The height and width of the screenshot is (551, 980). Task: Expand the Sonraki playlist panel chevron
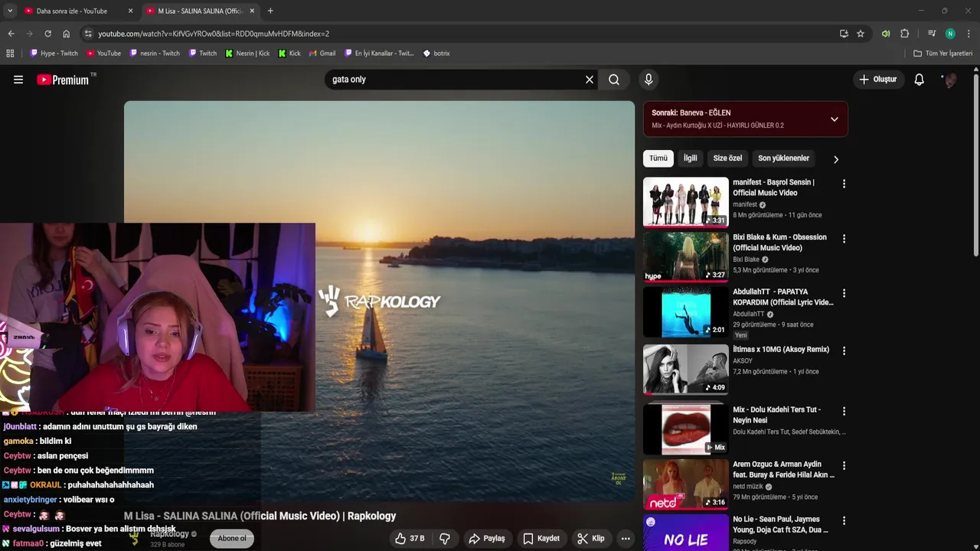[835, 119]
